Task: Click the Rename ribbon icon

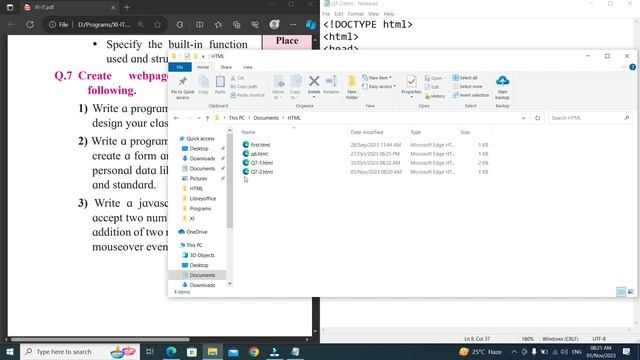Action: 331,84
